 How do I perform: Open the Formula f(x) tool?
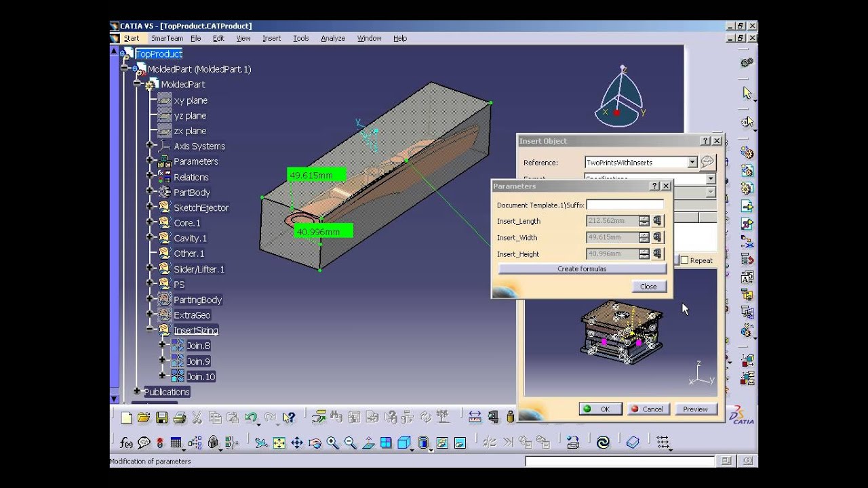(x=126, y=443)
